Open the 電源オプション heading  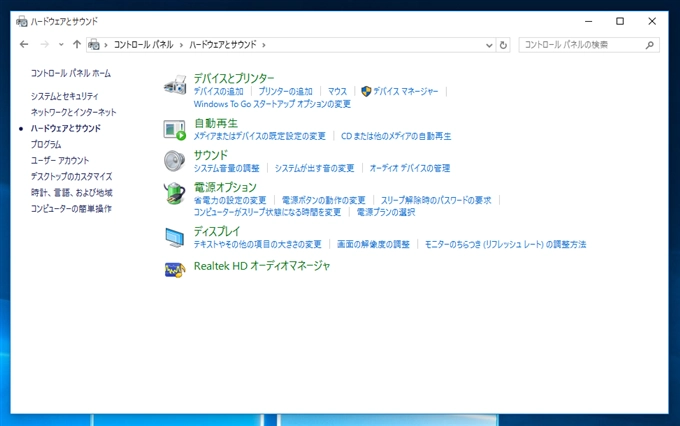coord(225,187)
